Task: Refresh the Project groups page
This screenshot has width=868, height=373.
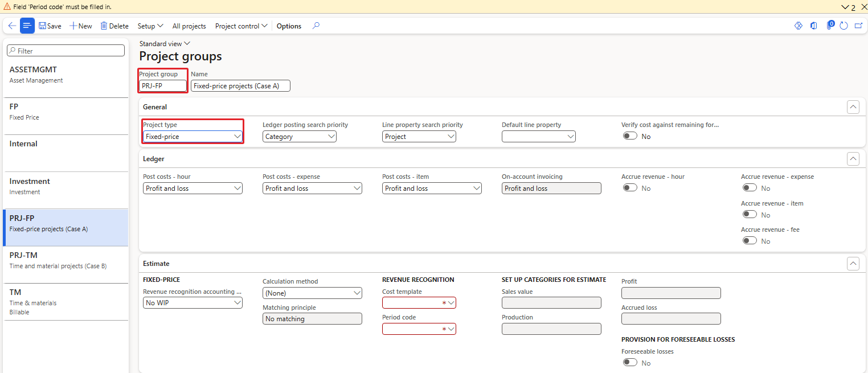Action: tap(844, 26)
